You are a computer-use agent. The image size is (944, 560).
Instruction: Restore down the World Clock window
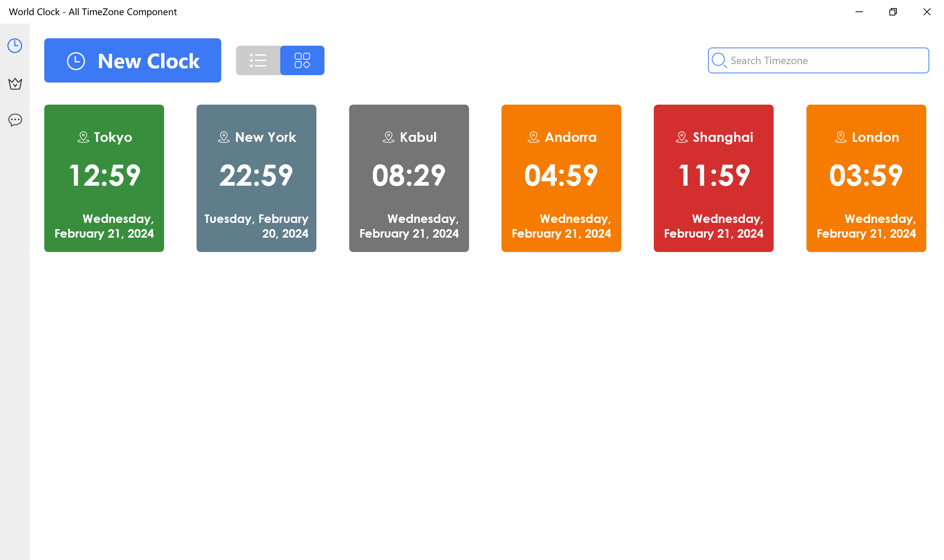(x=893, y=12)
